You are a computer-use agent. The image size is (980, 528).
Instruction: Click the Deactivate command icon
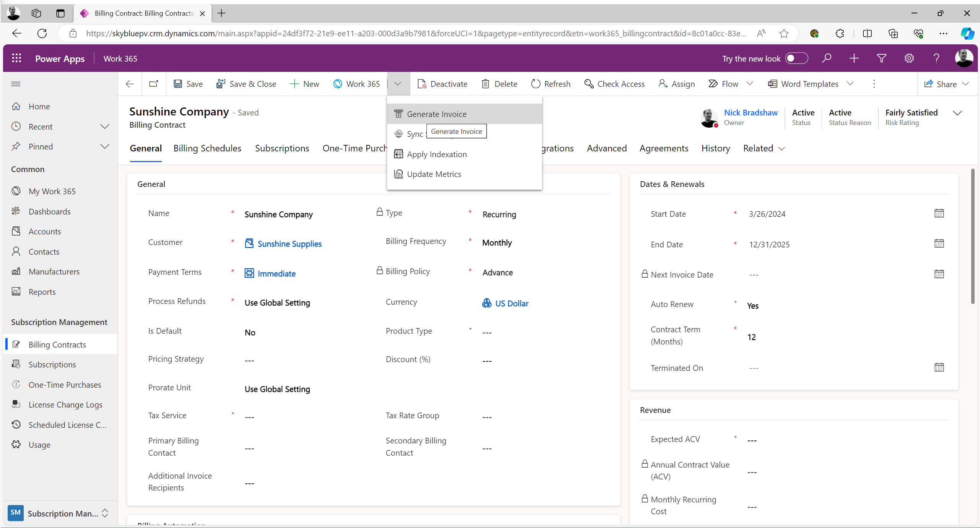422,84
